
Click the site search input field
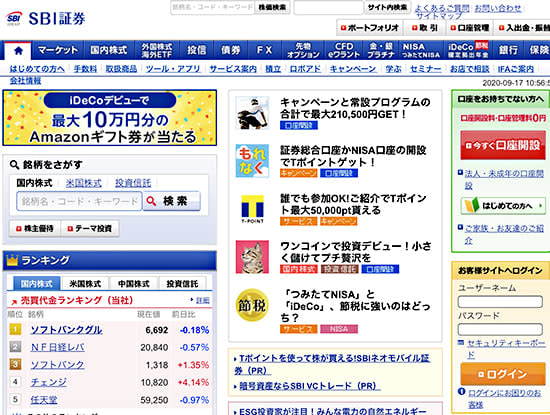point(328,7)
